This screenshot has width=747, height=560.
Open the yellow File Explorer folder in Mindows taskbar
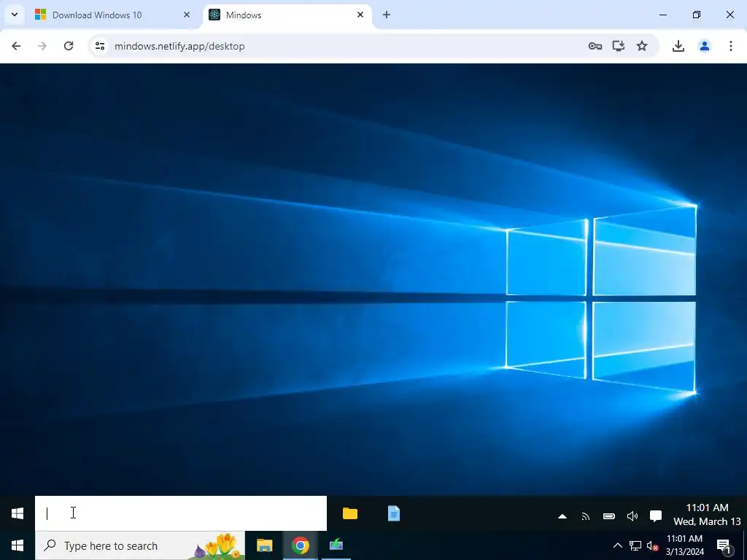click(350, 513)
